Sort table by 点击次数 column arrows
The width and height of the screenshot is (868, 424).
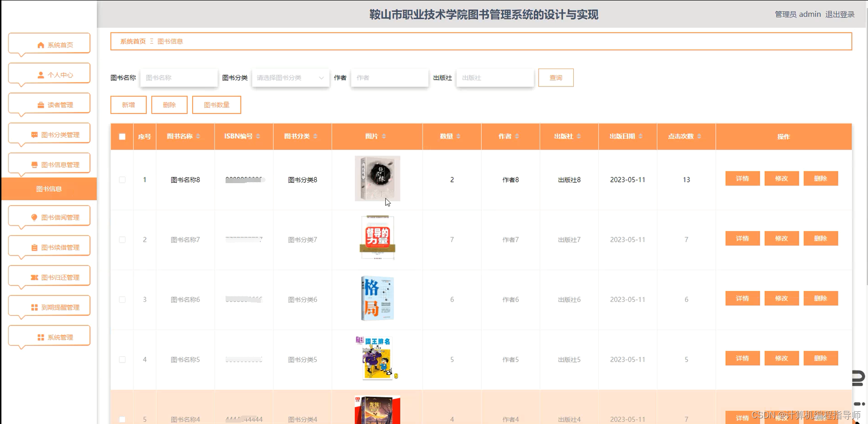click(699, 136)
